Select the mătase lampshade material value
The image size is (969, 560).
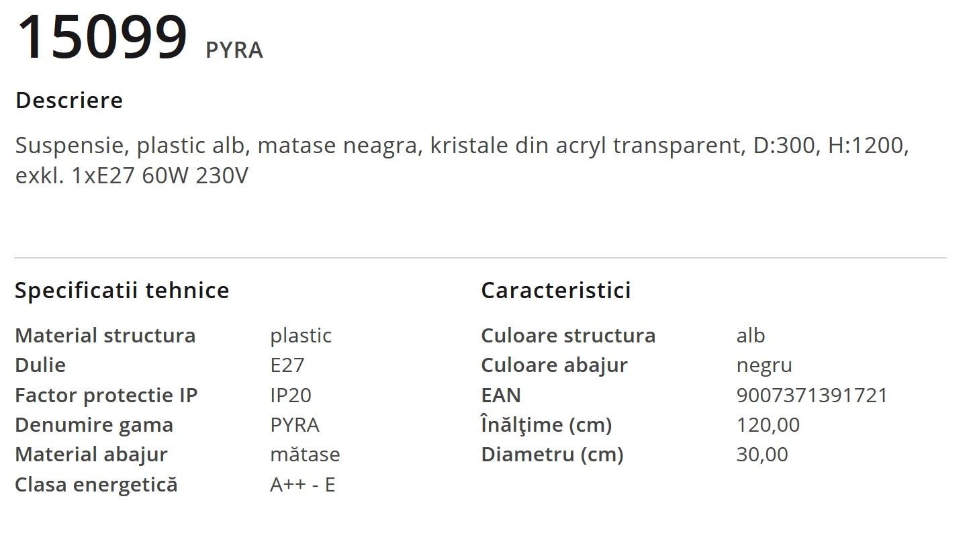[x=305, y=455]
